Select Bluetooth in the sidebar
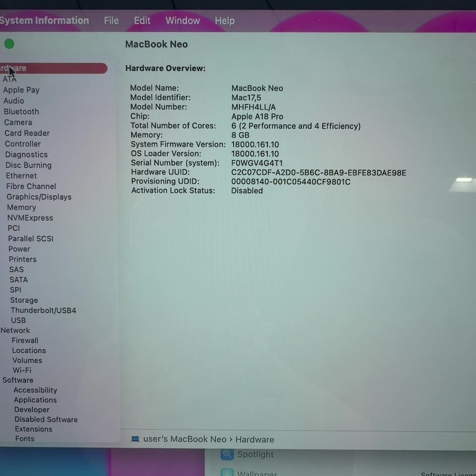 click(21, 111)
